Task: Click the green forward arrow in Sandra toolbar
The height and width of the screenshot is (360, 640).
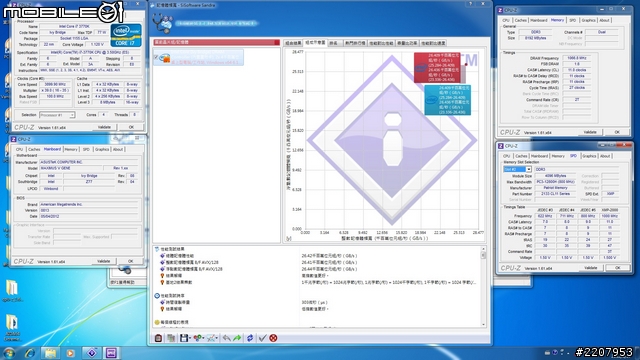Action: [x=237, y=338]
